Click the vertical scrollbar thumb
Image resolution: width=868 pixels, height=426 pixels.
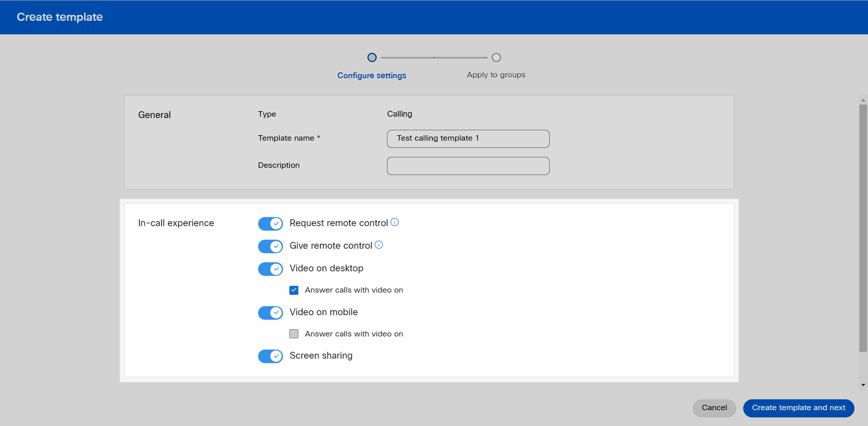pos(863,228)
